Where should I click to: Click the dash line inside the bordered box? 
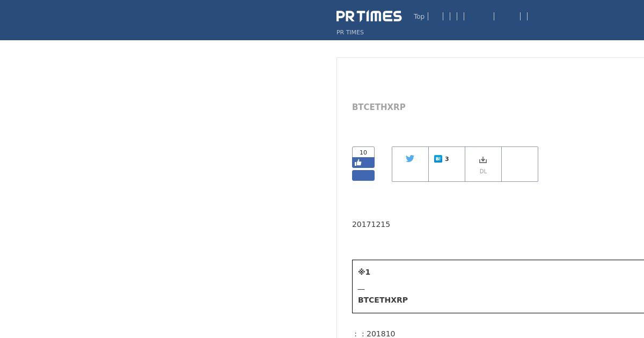point(361,289)
